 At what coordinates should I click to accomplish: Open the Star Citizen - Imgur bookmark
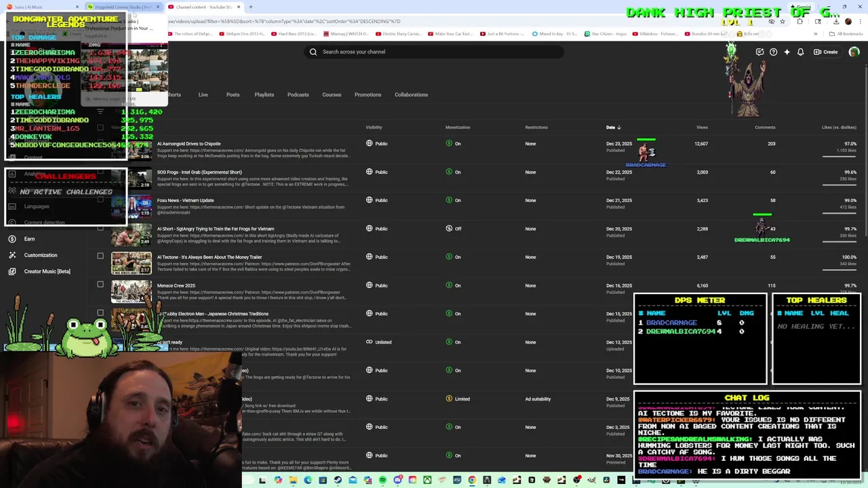pyautogui.click(x=607, y=34)
